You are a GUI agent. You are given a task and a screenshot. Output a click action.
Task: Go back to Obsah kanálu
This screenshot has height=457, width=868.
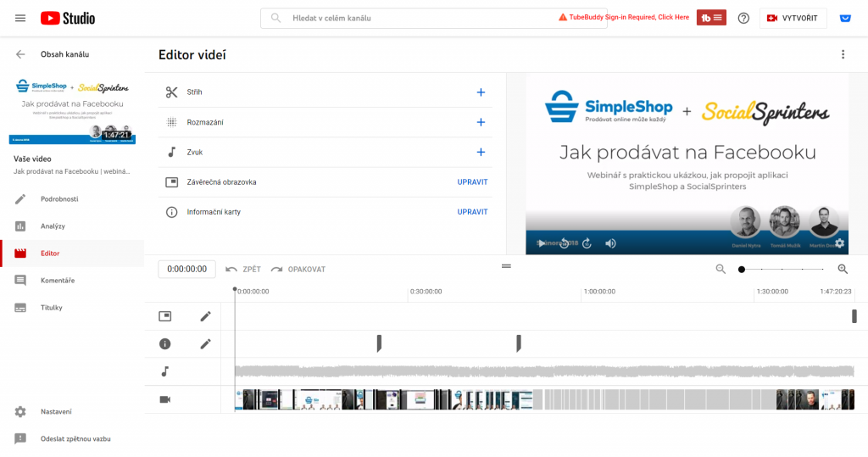click(x=20, y=54)
